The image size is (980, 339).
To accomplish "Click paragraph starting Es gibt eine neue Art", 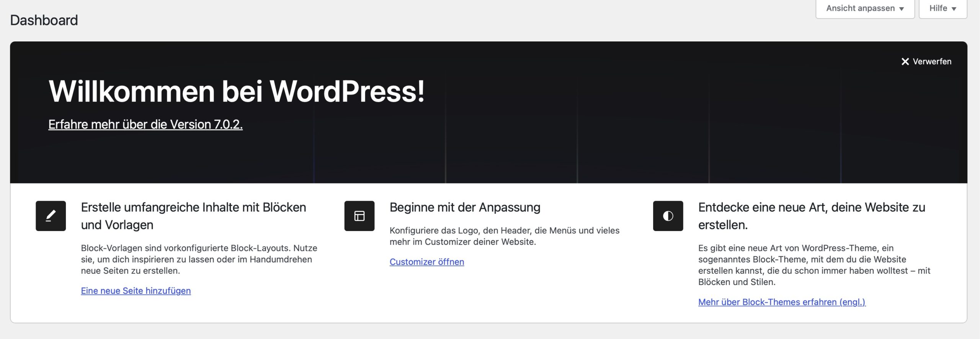I will (x=814, y=265).
